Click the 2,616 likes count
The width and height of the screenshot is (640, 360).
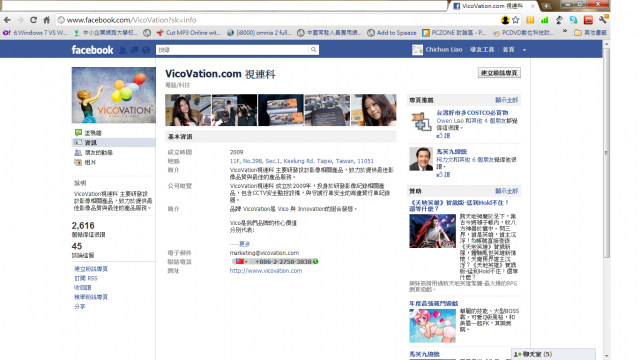[83, 226]
